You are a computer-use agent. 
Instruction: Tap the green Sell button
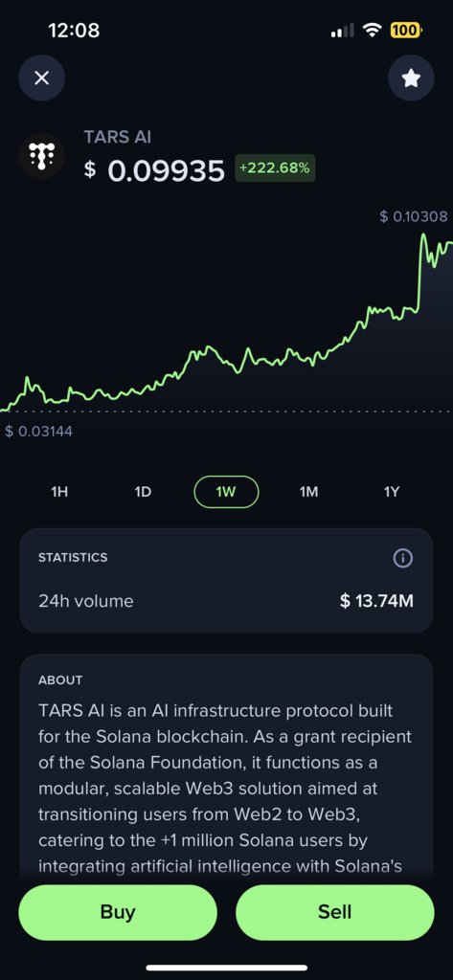(x=335, y=912)
